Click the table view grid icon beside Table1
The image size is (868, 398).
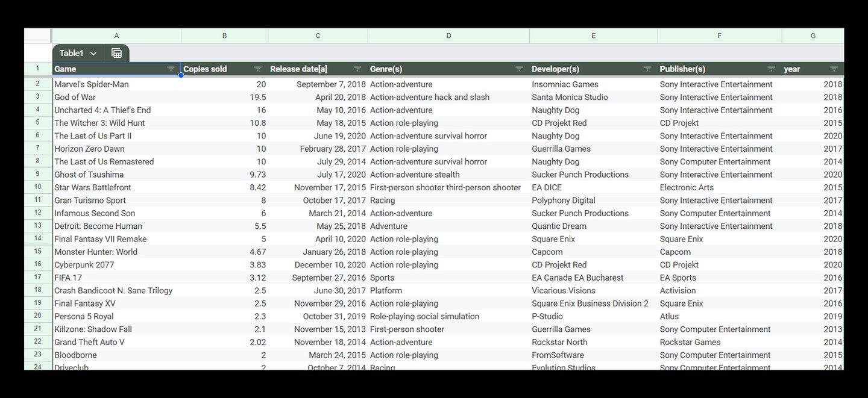click(x=117, y=53)
